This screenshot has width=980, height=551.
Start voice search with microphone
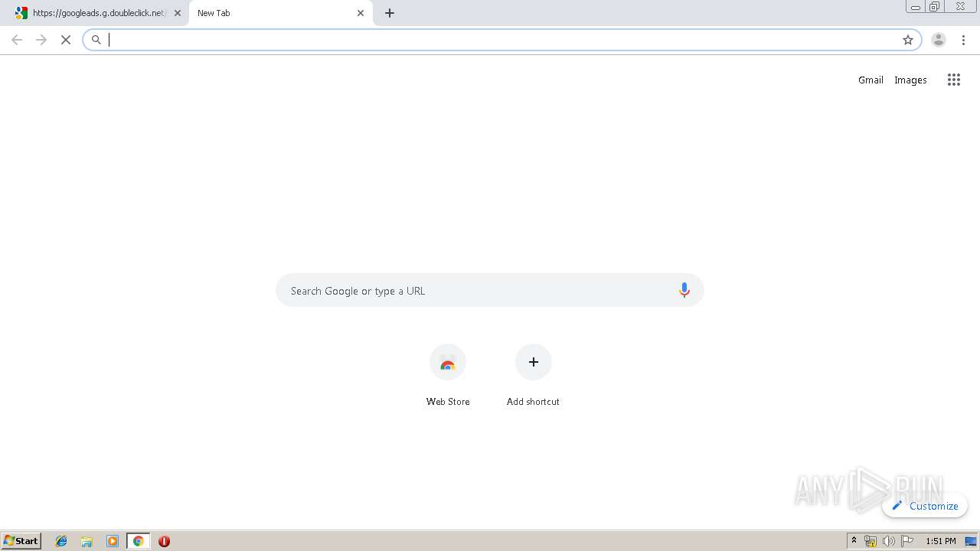click(684, 290)
